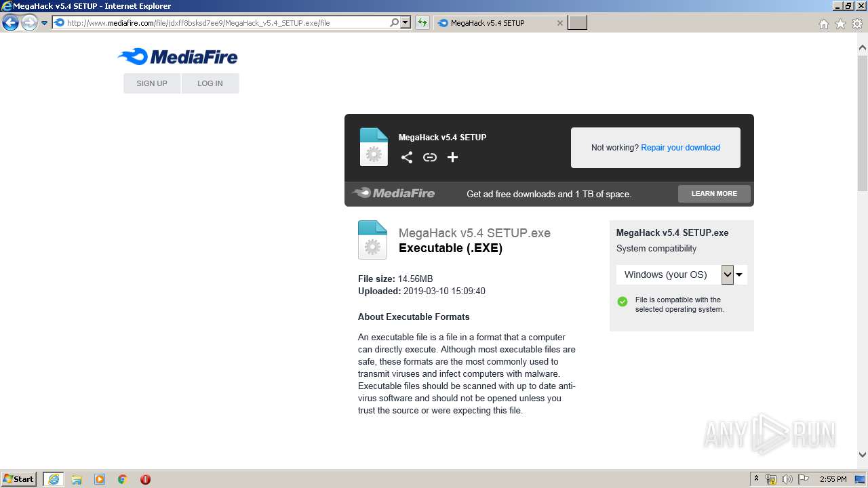Expand the address bar autocomplete dropdown
This screenshot has width=868, height=488.
pyautogui.click(x=406, y=22)
